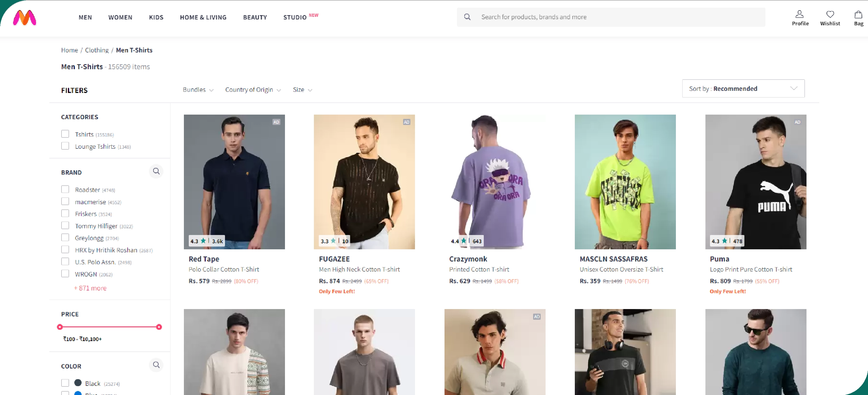
Task: Select the Black color filter
Action: (x=65, y=383)
